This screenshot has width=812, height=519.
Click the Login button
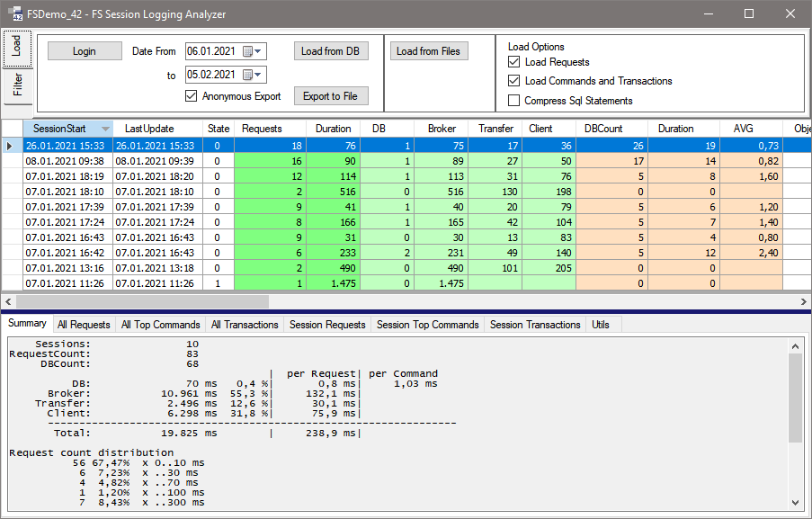[x=85, y=50]
